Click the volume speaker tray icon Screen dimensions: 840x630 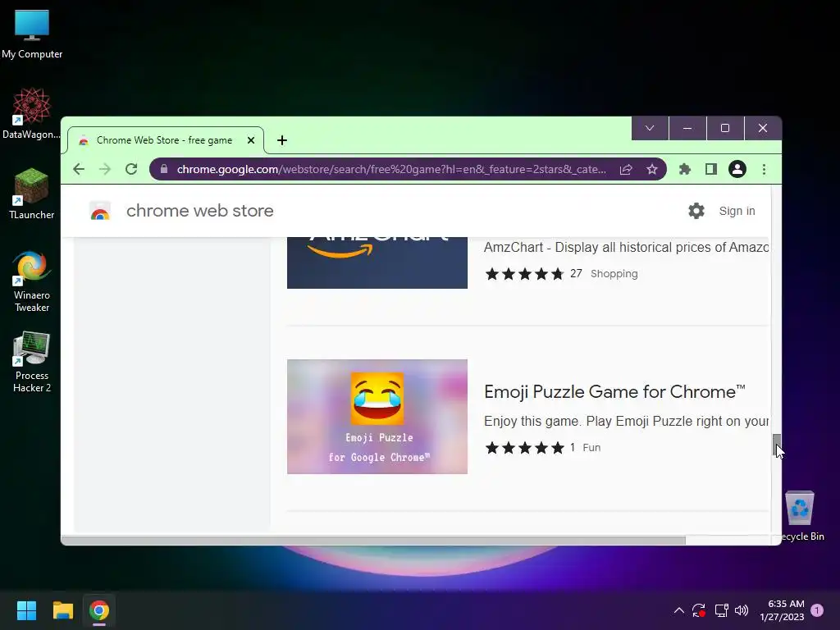[742, 610]
